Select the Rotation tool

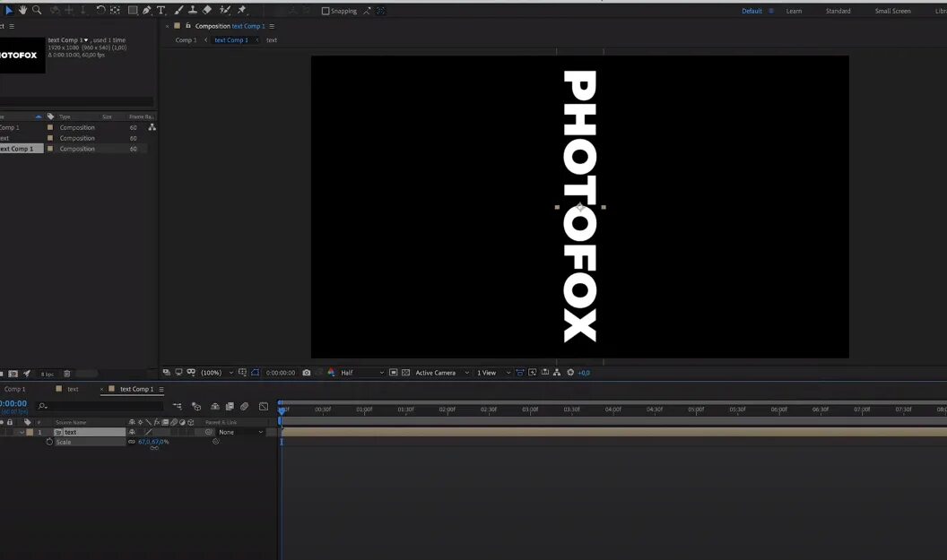pyautogui.click(x=100, y=10)
